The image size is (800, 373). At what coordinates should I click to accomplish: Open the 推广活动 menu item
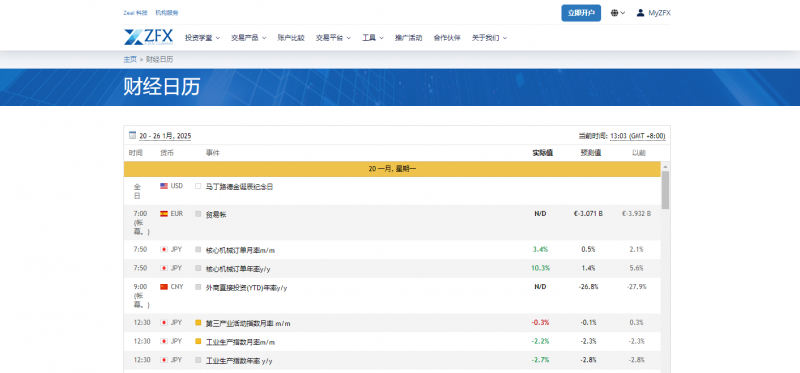(408, 38)
